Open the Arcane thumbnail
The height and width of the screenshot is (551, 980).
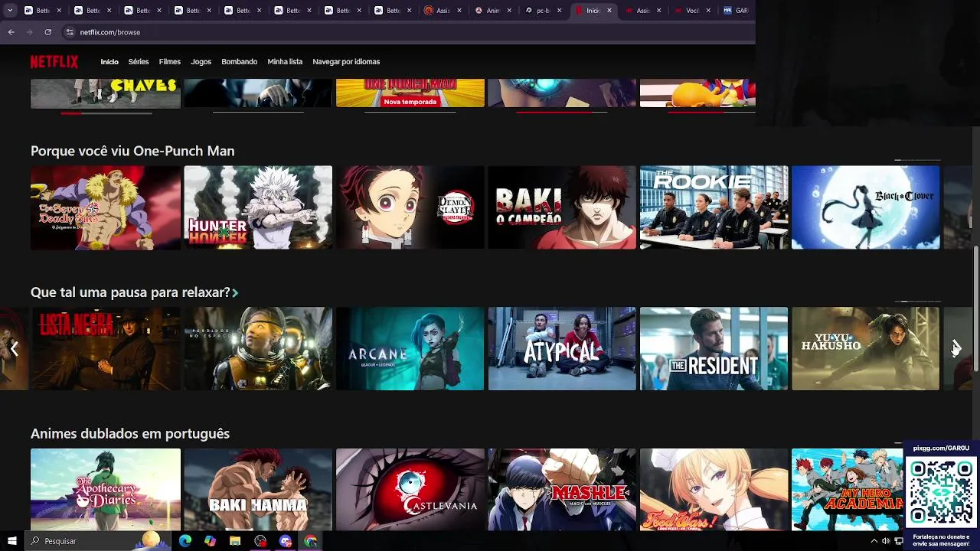click(x=410, y=348)
